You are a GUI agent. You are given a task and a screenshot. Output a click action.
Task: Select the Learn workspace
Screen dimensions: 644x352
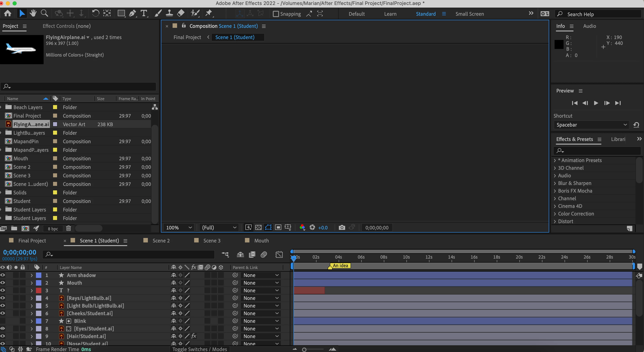pos(390,14)
